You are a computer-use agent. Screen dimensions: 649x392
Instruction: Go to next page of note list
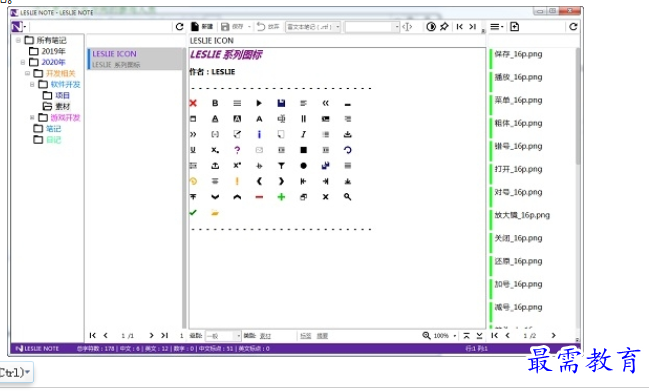pyautogui.click(x=151, y=335)
